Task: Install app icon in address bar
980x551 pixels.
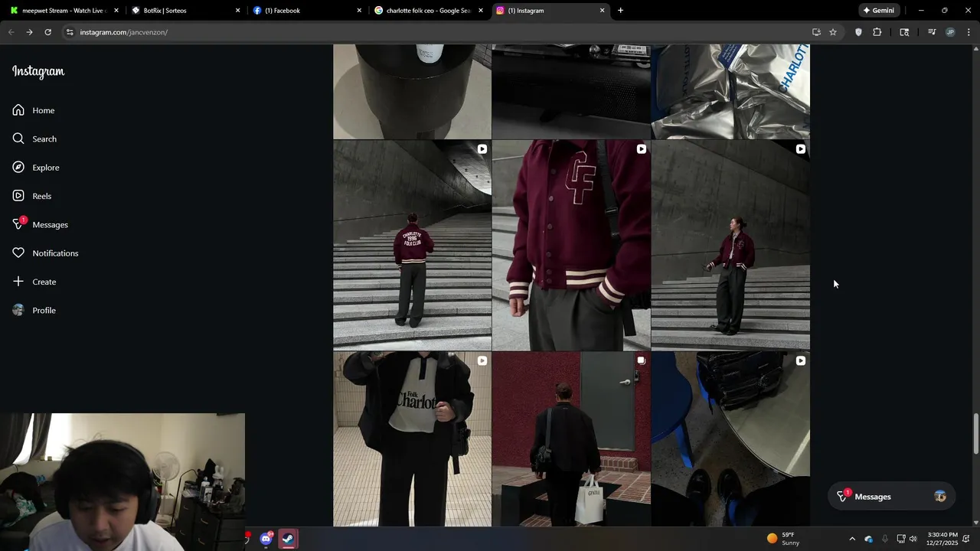Action: (x=816, y=32)
